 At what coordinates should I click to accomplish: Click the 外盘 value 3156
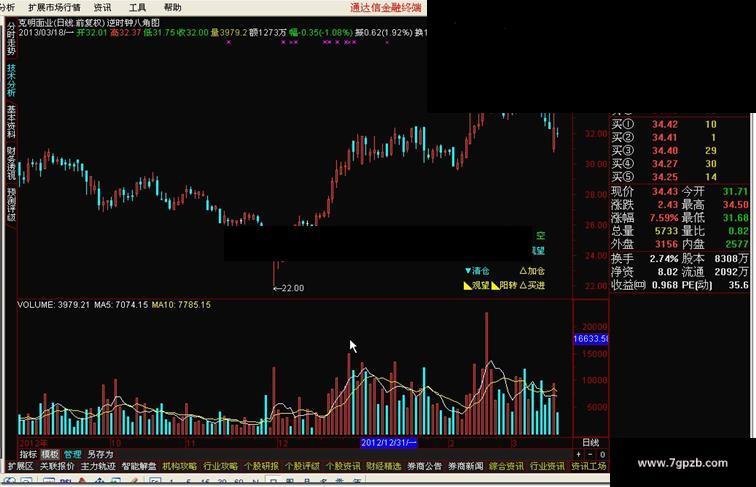666,244
